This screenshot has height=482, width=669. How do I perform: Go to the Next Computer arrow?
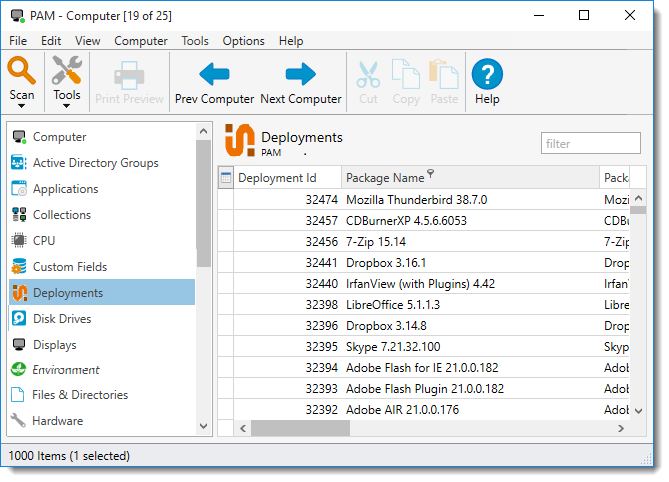point(300,73)
